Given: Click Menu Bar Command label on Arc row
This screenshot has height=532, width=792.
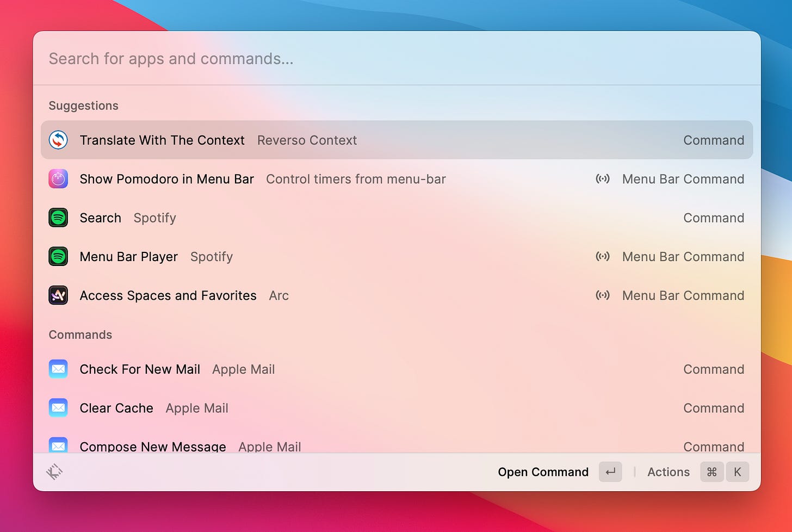Looking at the screenshot, I should 683,295.
